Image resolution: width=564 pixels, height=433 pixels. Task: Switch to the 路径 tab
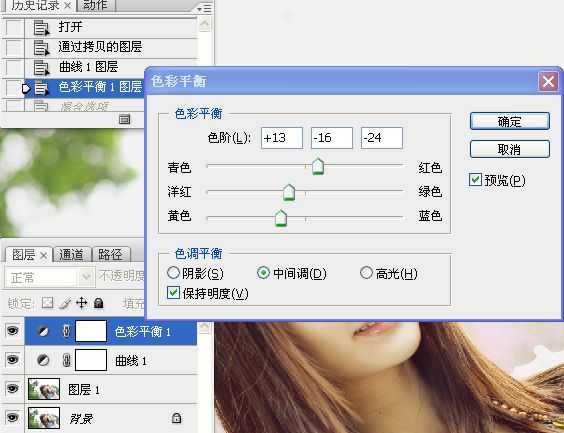pyautogui.click(x=110, y=255)
